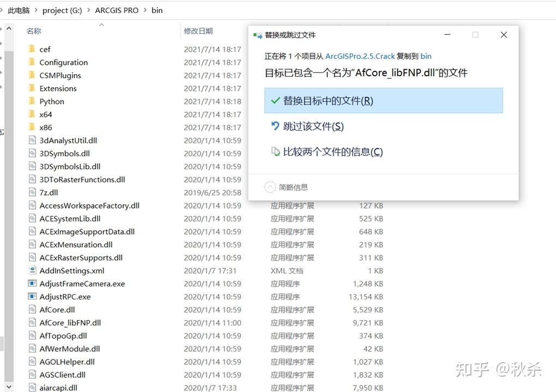The height and width of the screenshot is (392, 556).
Task: Click the AdjustRPC.exe application icon
Action: pos(32,296)
